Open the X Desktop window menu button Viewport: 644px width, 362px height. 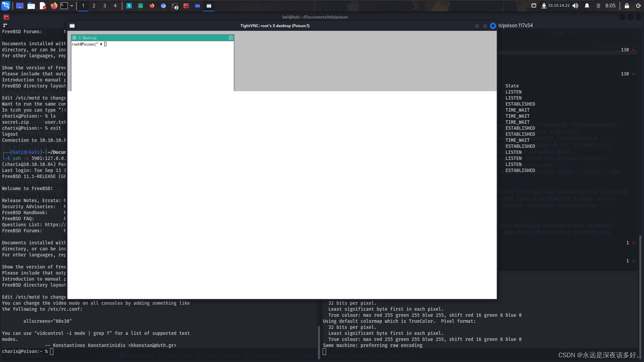74,38
